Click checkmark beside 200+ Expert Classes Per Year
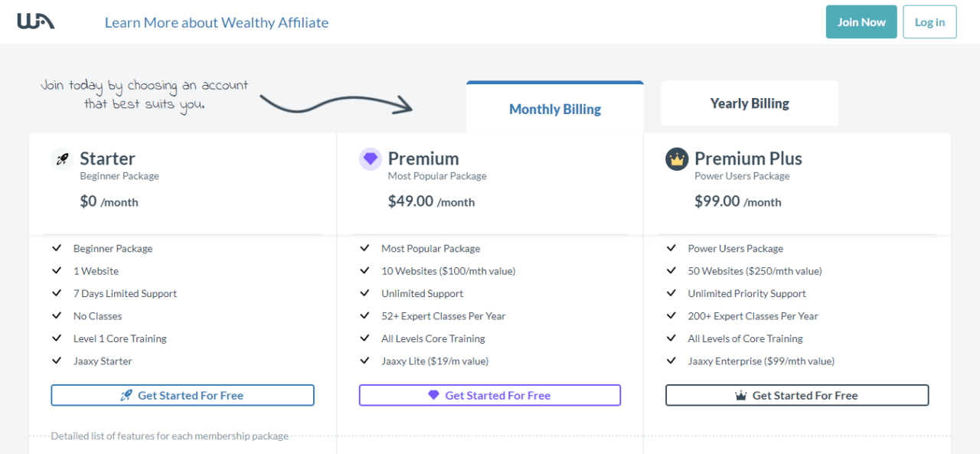 (671, 315)
